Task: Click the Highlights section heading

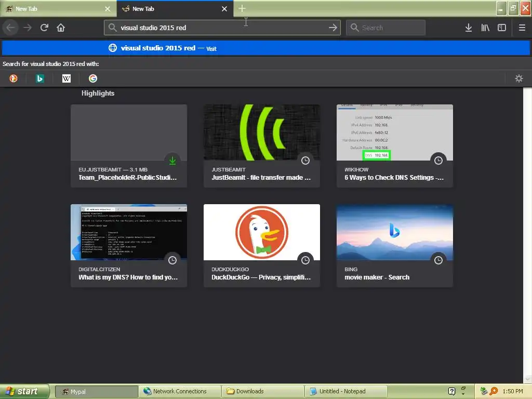Action: coord(98,94)
